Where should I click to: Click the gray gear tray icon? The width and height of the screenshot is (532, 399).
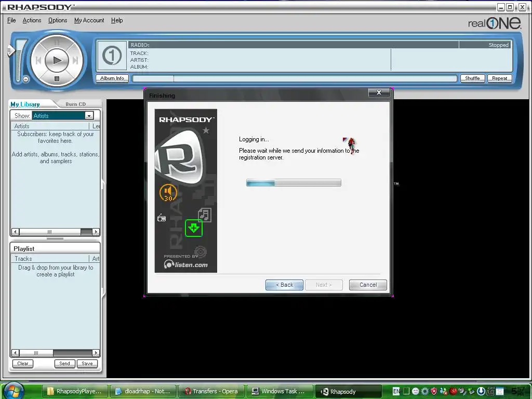[x=424, y=391]
